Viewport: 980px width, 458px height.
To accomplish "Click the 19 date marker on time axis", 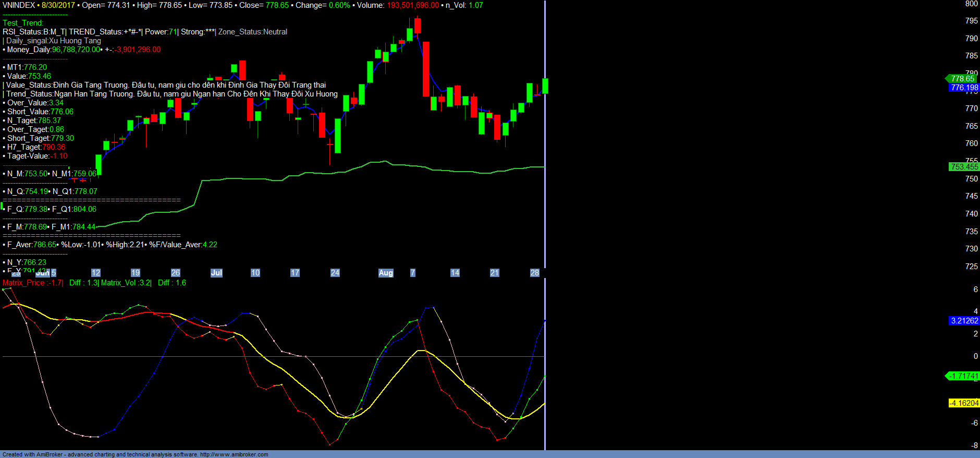I will click(135, 273).
